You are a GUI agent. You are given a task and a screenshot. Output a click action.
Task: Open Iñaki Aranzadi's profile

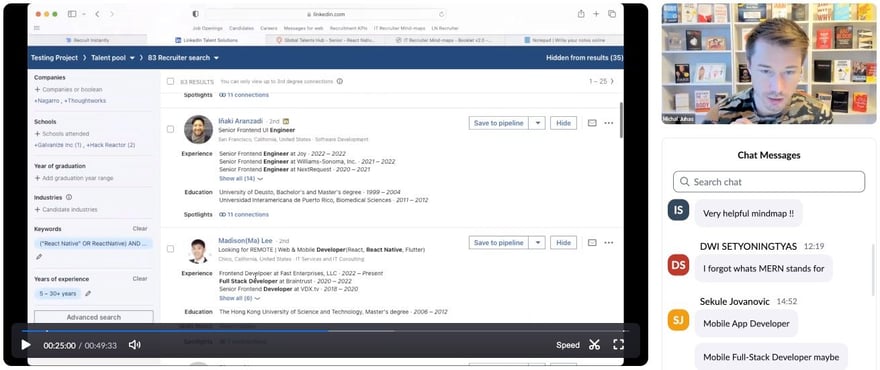tap(240, 121)
